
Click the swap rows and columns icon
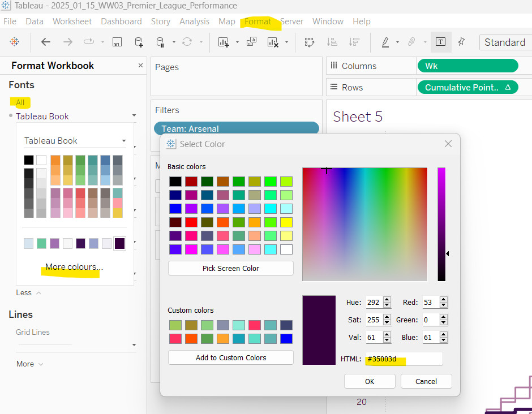click(x=310, y=42)
